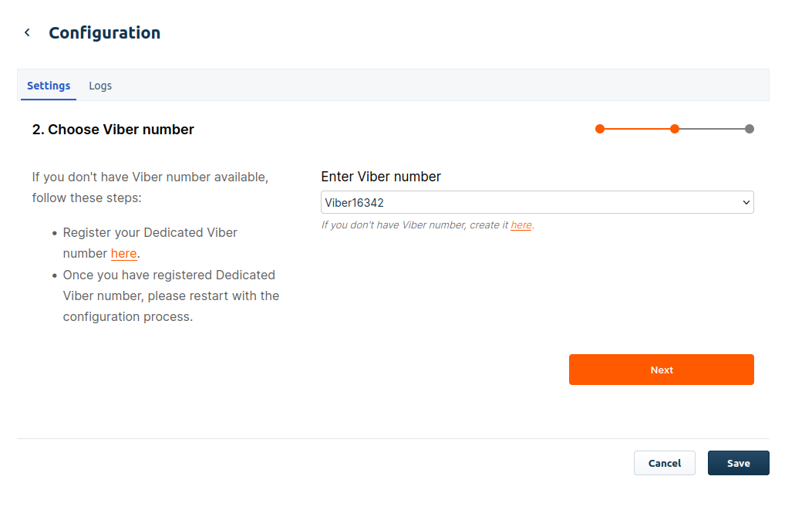Cancel the configuration changes
Viewport: 812px width, 510px height.
tap(664, 463)
